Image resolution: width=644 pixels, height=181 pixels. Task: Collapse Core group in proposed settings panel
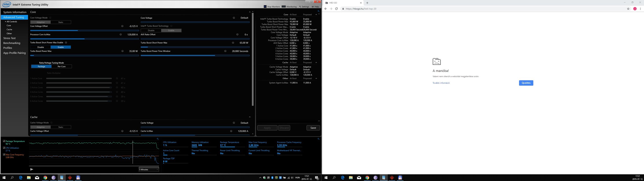point(316,14)
